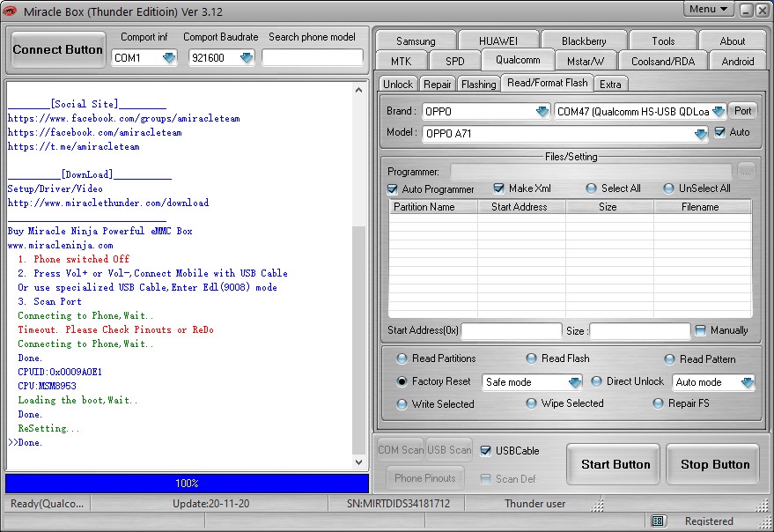Click the Stop Button
Viewport: 774px width, 532px height.
point(714,464)
